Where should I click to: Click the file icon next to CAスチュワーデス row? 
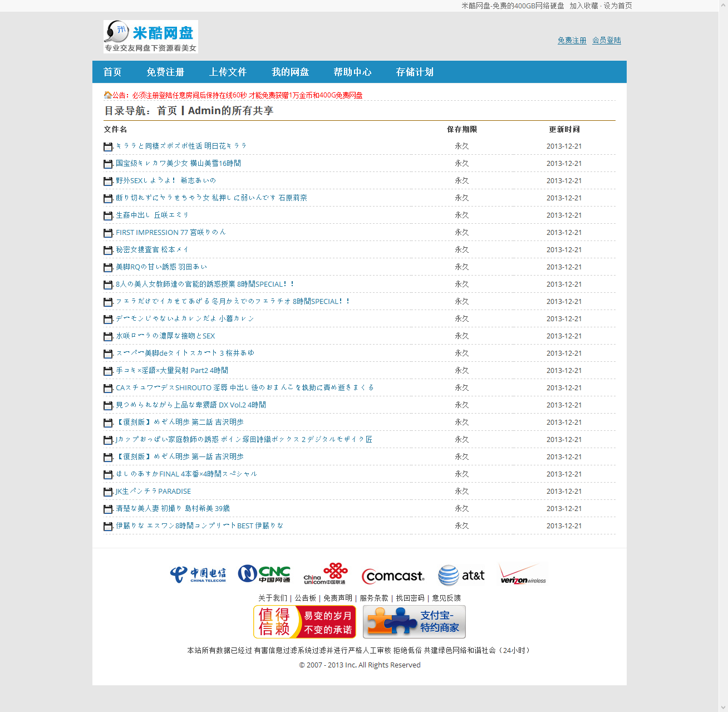(x=108, y=388)
